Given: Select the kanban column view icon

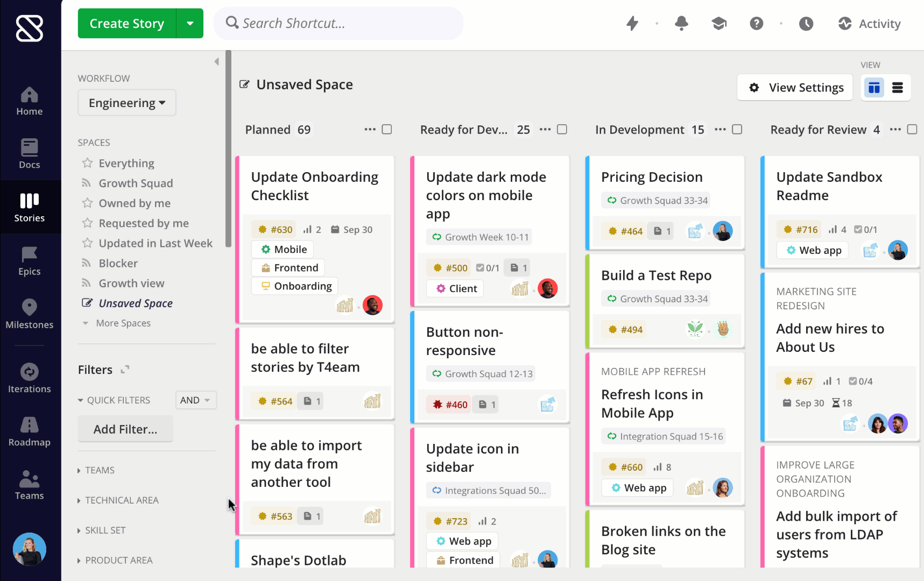Looking at the screenshot, I should pos(874,88).
